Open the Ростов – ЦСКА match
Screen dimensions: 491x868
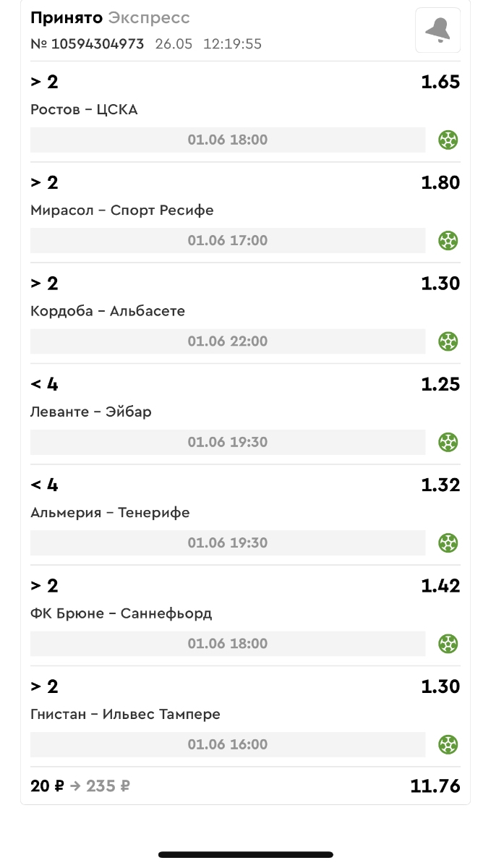[x=84, y=110]
